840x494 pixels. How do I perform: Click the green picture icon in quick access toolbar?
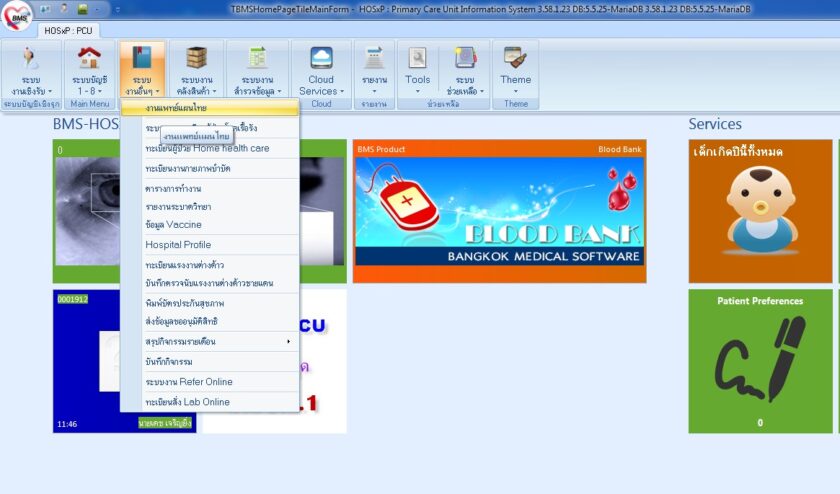(82, 9)
